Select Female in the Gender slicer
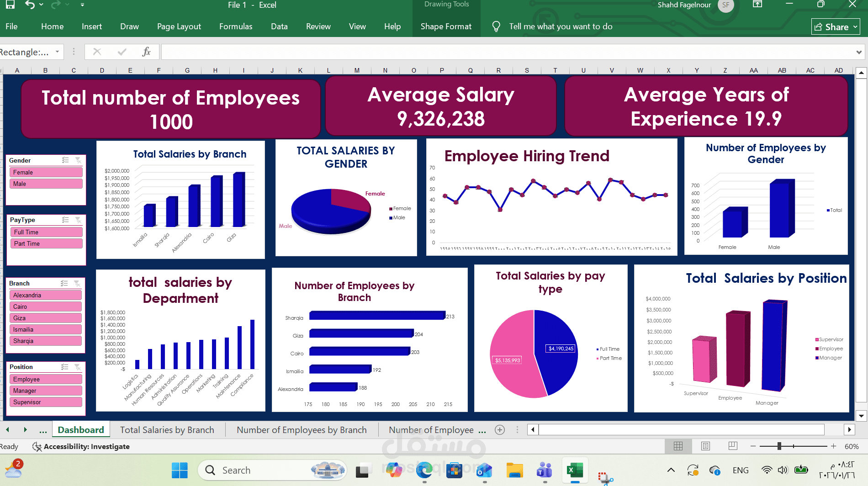Screen dimensions: 868x486 click(46, 172)
